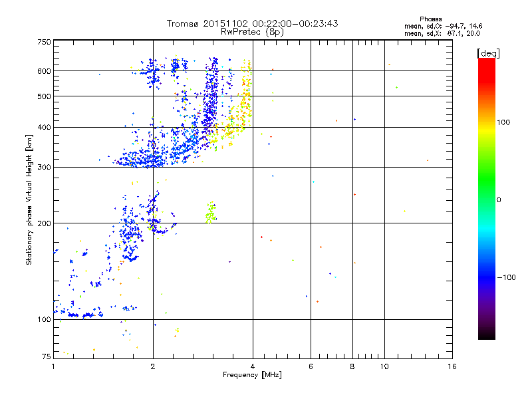Click the dense blue trace just above 300 km
The image size is (532, 399).
(142, 161)
